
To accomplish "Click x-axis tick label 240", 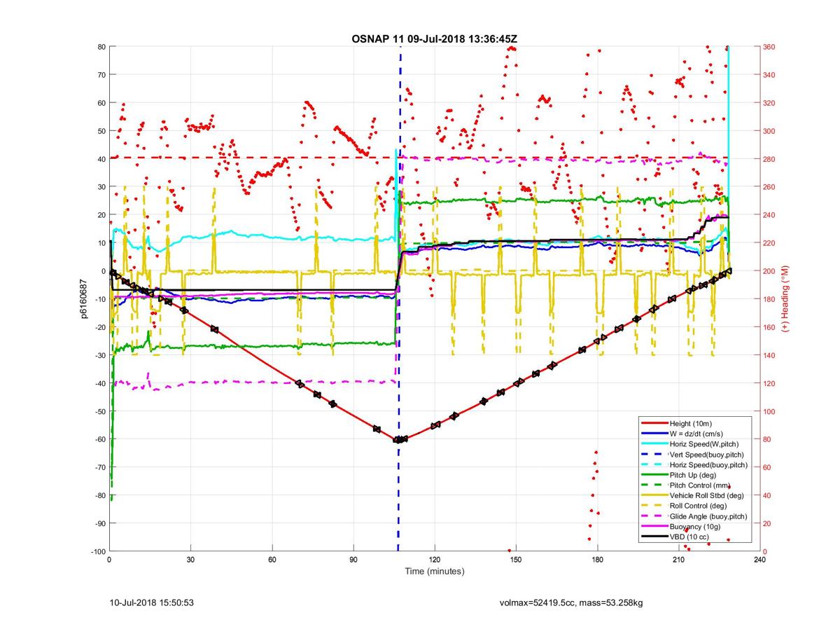I will tap(759, 560).
